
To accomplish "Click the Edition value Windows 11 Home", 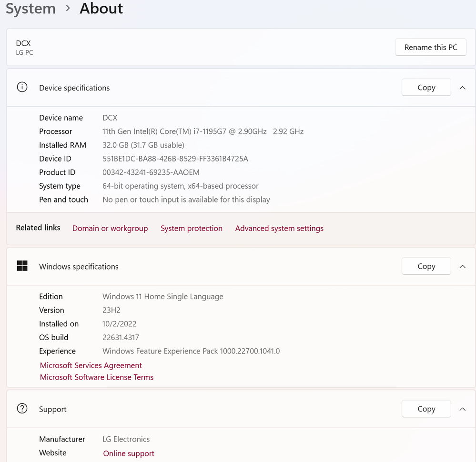I will pos(162,297).
